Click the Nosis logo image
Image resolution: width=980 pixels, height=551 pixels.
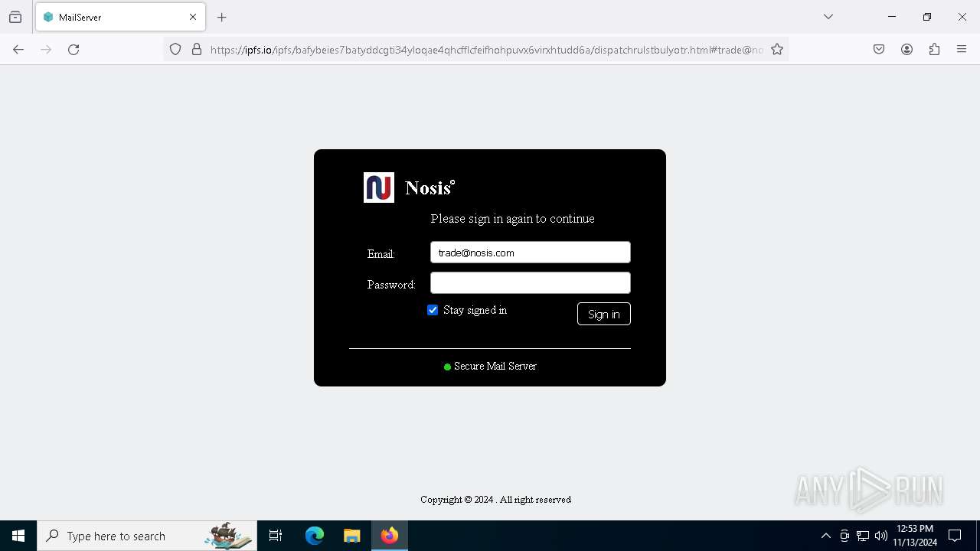point(379,187)
